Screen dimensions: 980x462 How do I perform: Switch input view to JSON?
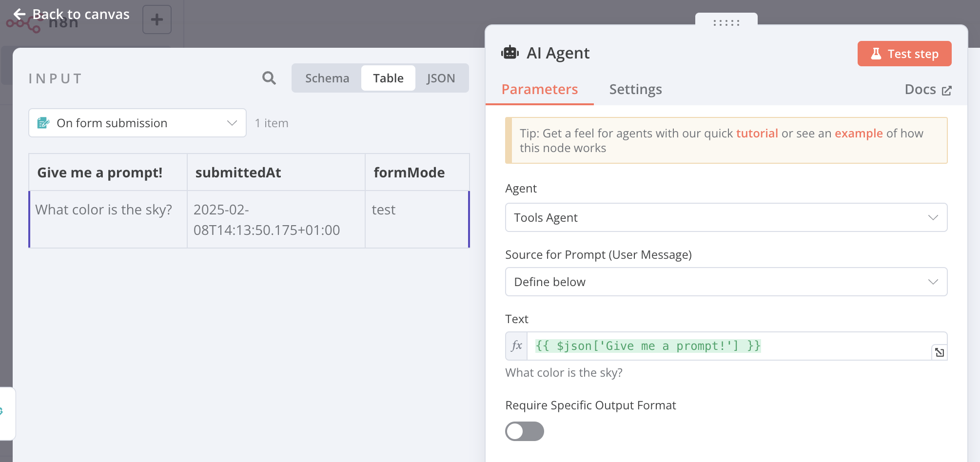coord(440,78)
